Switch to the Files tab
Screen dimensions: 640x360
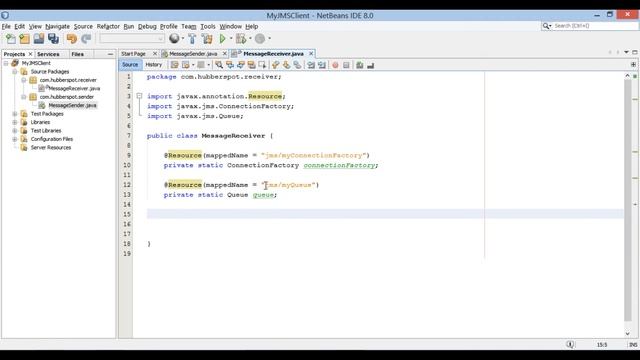77,54
